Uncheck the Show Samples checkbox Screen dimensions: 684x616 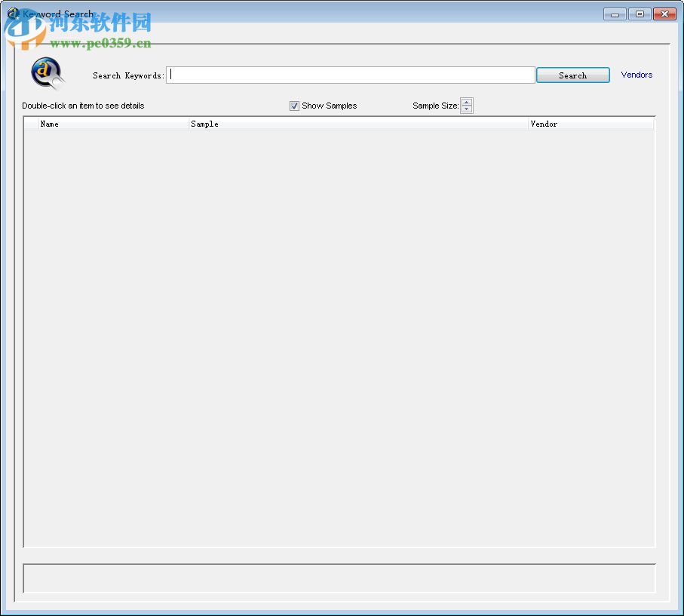pos(294,106)
